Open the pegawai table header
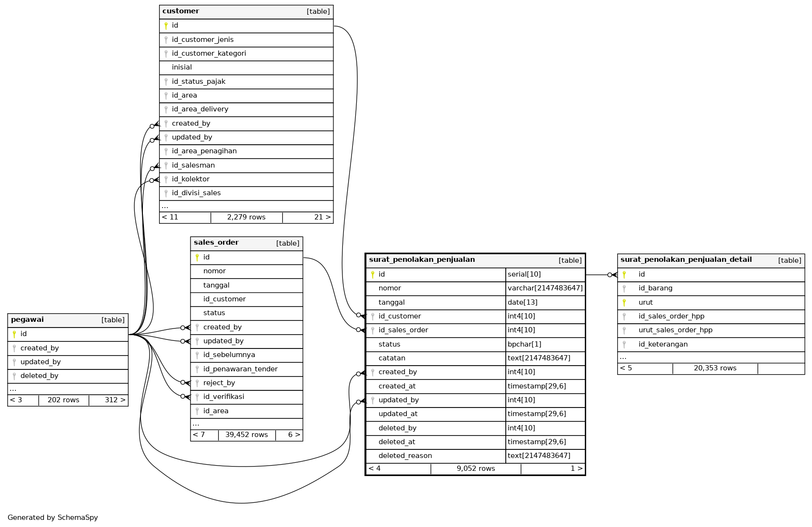This screenshot has width=812, height=527. pos(27,320)
